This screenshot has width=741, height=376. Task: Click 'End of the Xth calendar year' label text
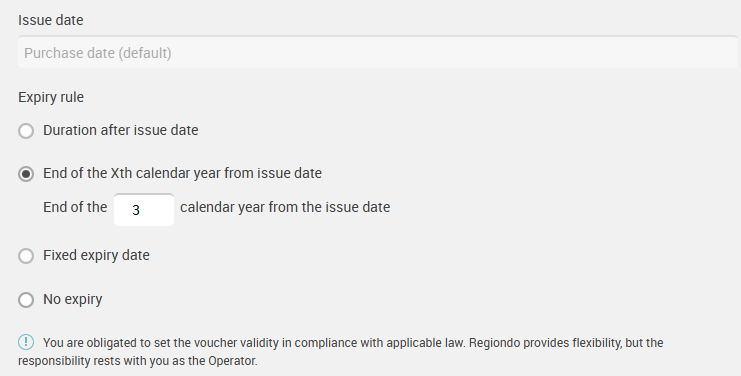pos(182,173)
